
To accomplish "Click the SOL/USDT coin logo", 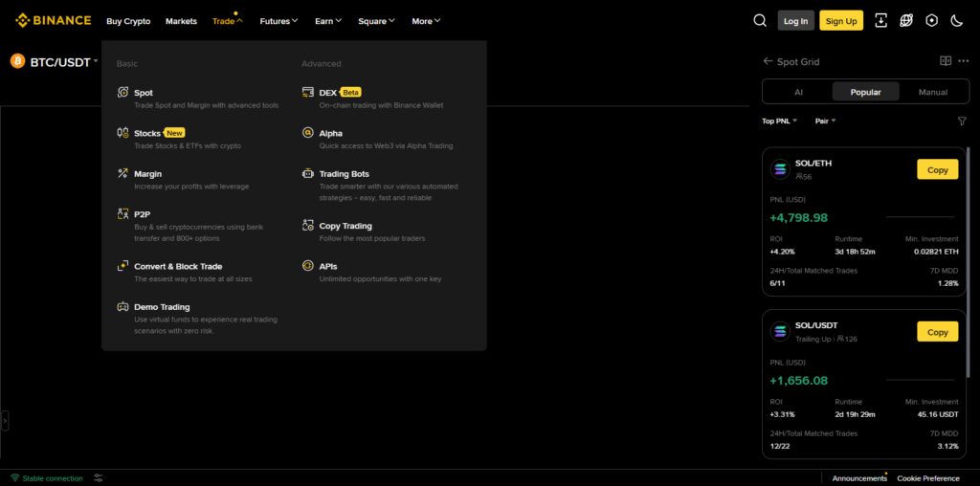I will tap(780, 332).
